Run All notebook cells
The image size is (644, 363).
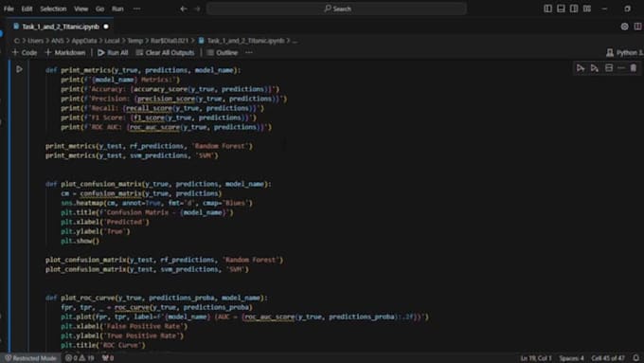pyautogui.click(x=113, y=53)
